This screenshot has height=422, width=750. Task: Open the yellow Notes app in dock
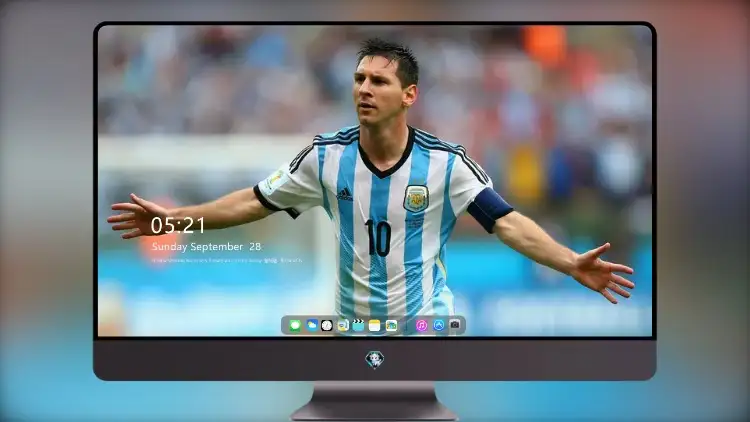[375, 325]
